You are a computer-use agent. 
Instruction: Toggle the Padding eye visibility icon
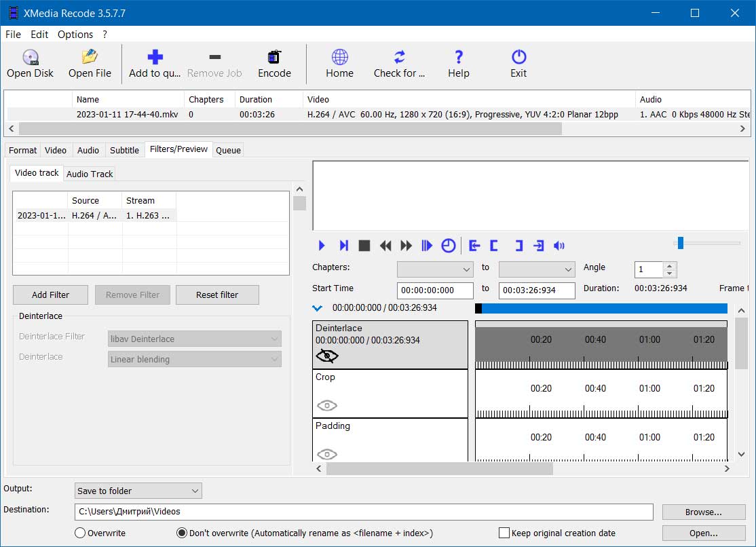click(x=327, y=454)
